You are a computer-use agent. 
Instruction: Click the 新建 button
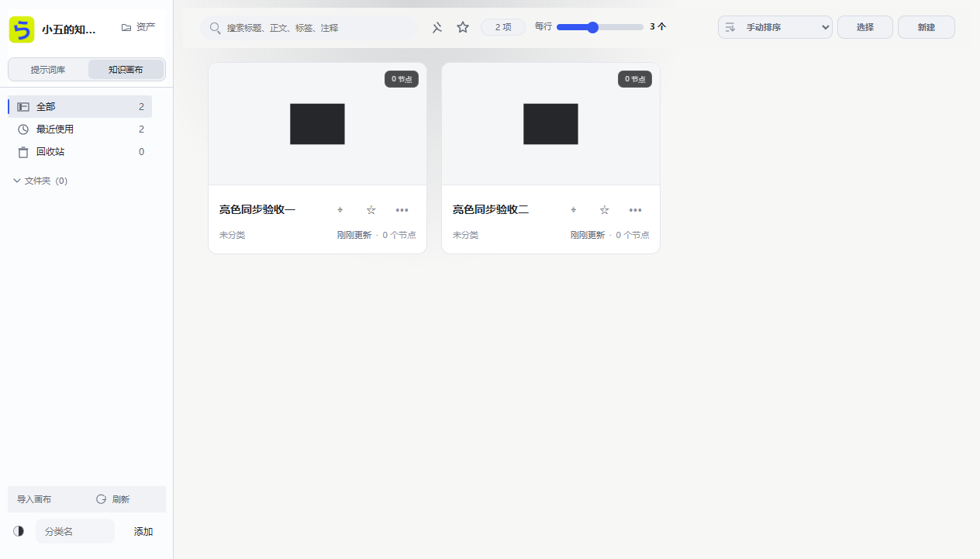click(927, 27)
